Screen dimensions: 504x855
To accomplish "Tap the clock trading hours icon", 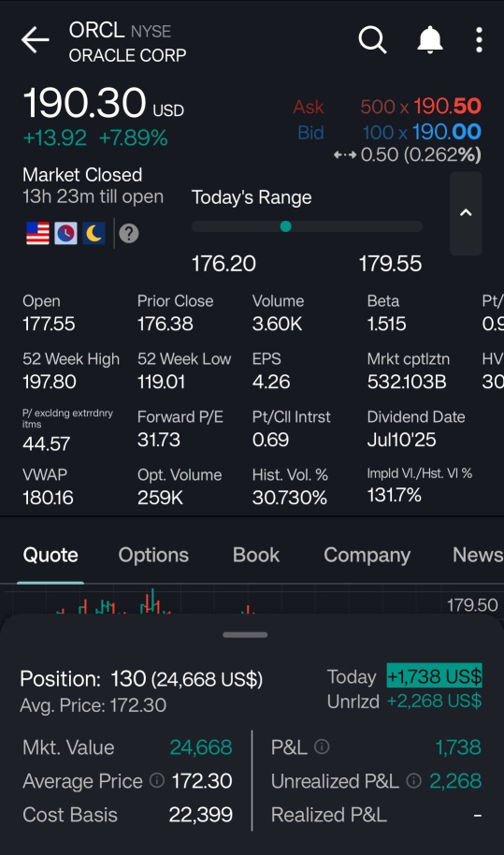I will [x=65, y=233].
